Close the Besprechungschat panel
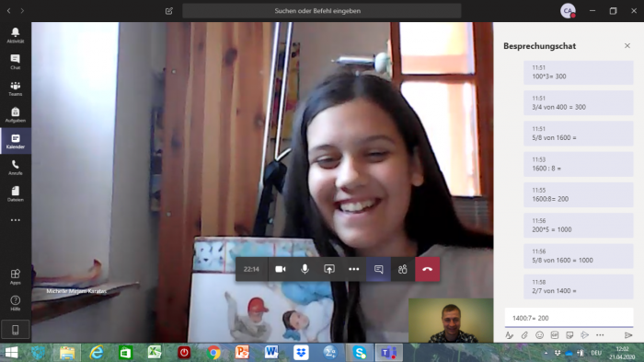The height and width of the screenshot is (362, 644). [x=627, y=46]
